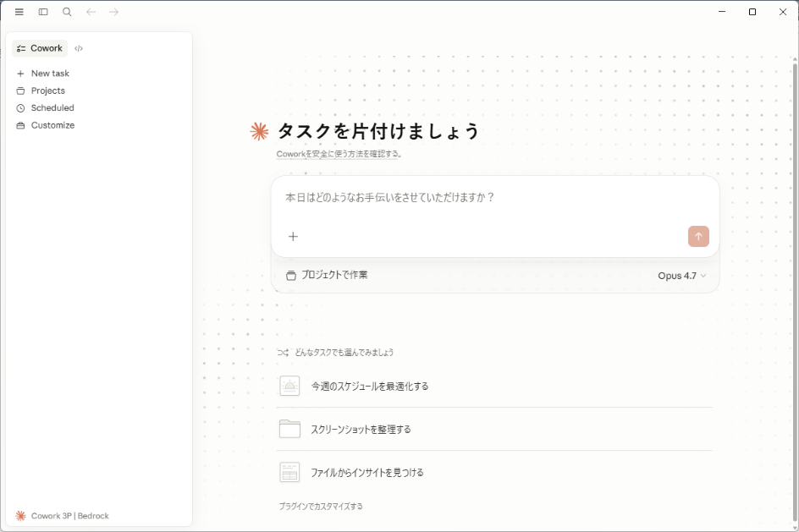Click the Projects folder icon

[20, 91]
